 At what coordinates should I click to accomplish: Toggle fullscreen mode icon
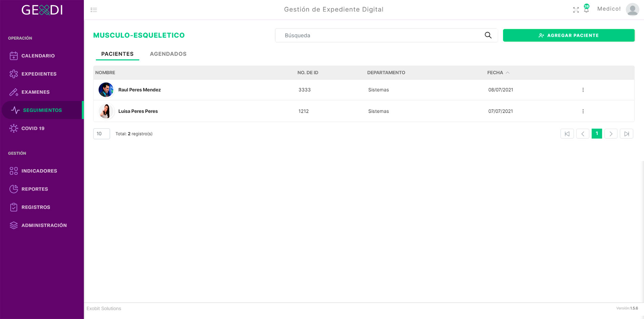pyautogui.click(x=576, y=10)
